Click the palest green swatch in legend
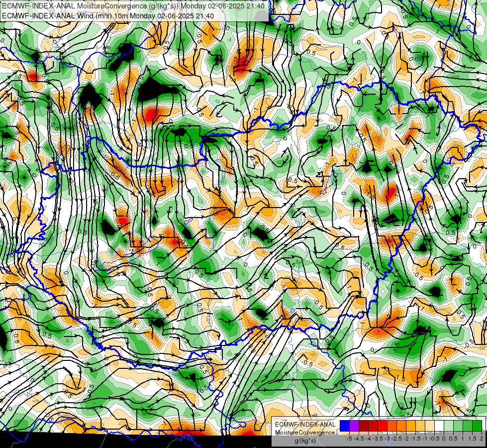Screen dimensions: 487x448 449,426
